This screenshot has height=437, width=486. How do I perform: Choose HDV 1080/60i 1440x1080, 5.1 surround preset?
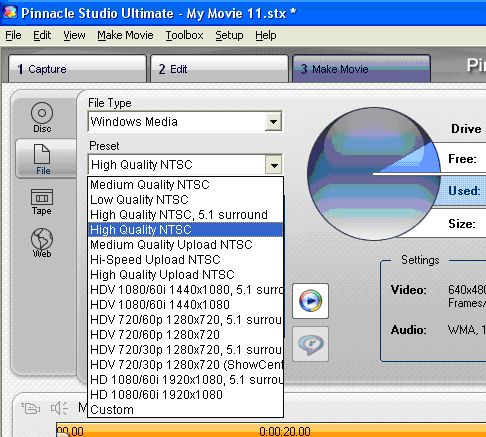click(x=185, y=290)
